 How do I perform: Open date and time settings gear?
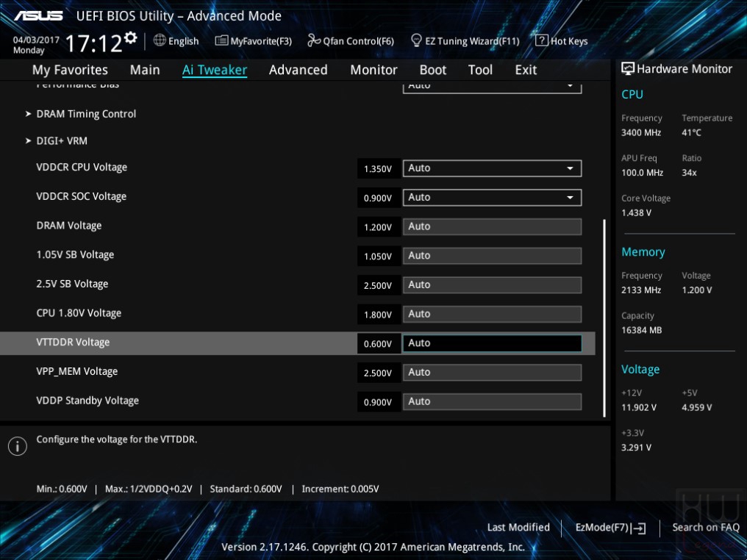(131, 37)
